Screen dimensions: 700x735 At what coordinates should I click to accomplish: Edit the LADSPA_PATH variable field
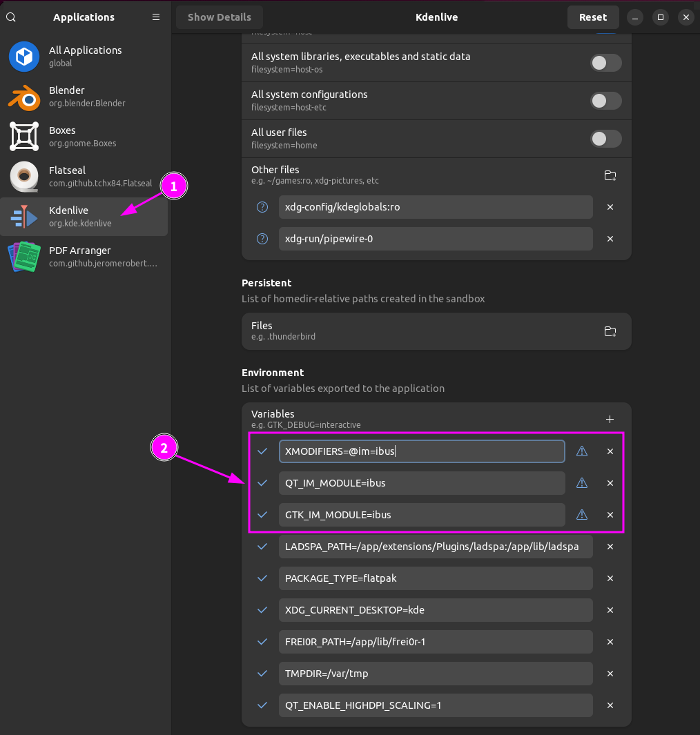[436, 547]
